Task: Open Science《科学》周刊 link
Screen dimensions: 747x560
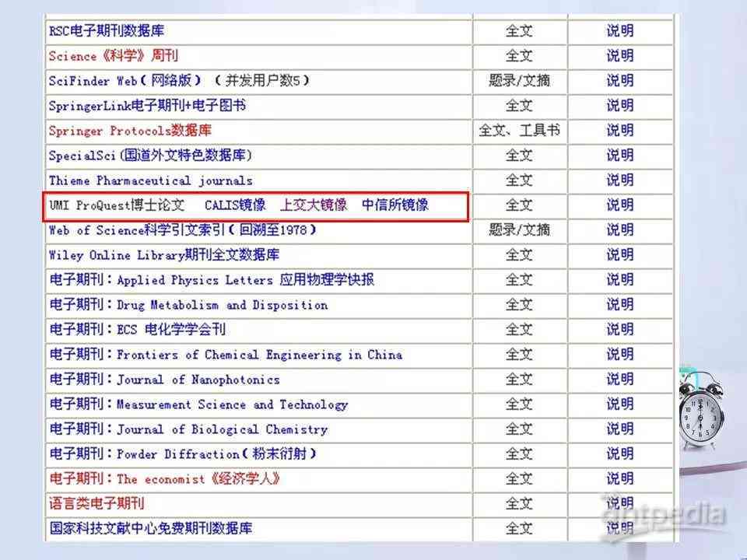Action: pos(114,56)
